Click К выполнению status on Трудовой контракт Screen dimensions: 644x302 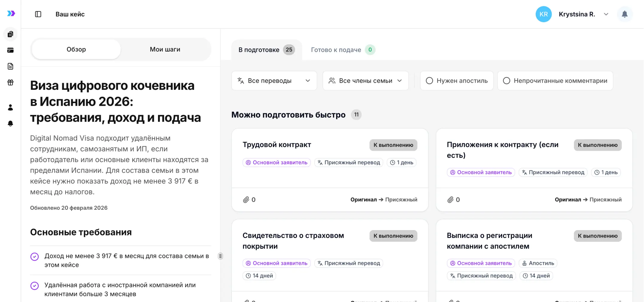coord(393,145)
